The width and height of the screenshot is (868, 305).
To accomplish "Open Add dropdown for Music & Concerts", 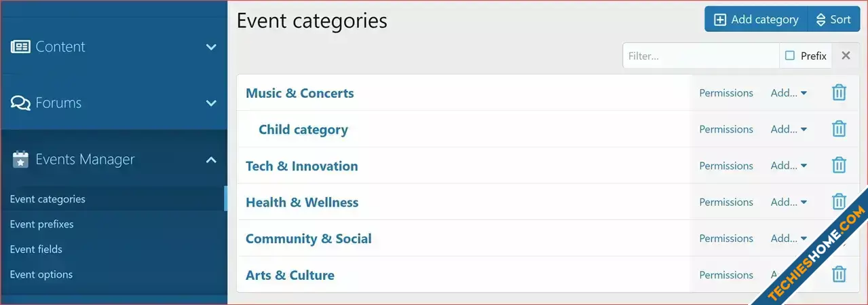I will click(x=789, y=93).
